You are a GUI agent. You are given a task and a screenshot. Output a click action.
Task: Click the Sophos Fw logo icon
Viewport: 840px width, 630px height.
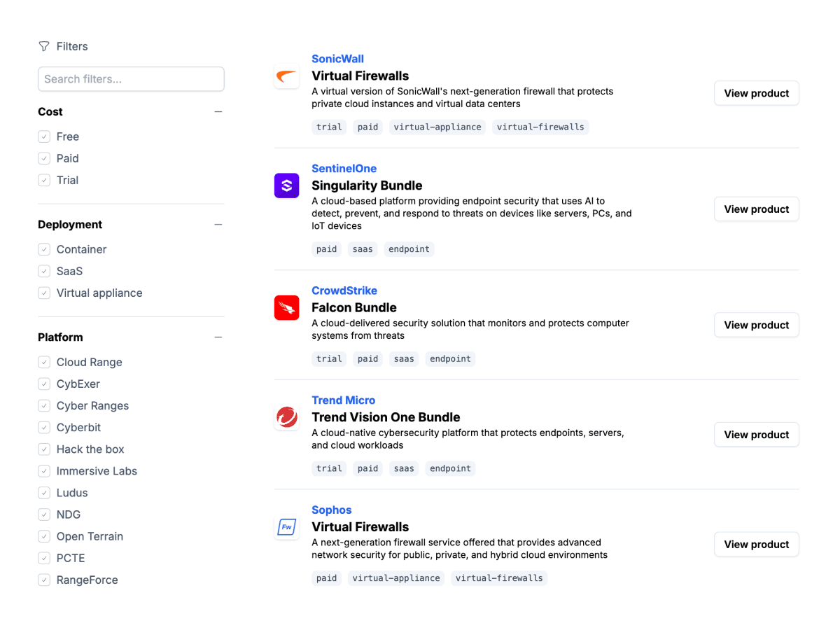(286, 527)
